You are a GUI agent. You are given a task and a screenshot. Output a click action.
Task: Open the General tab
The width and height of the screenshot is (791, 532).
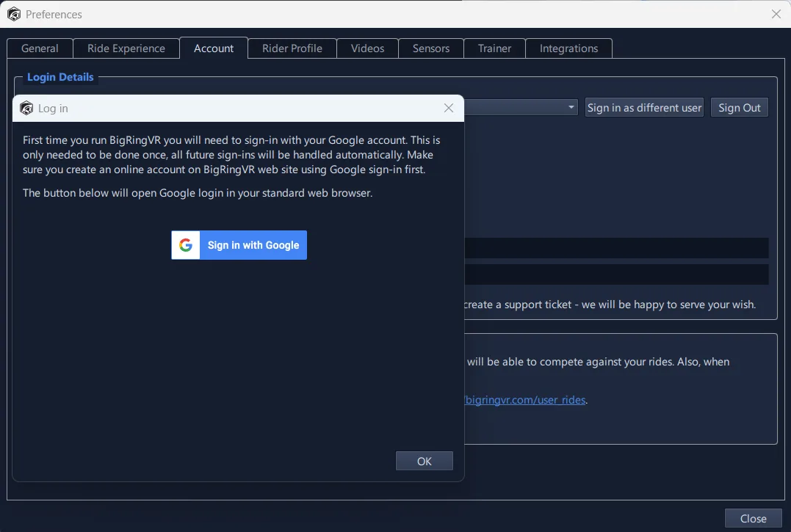coord(40,48)
